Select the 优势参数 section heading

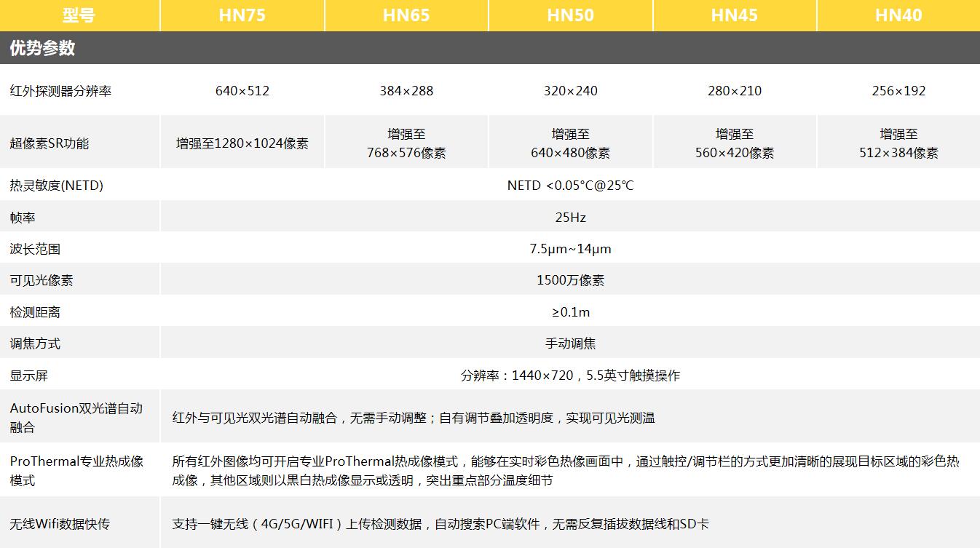[x=42, y=48]
